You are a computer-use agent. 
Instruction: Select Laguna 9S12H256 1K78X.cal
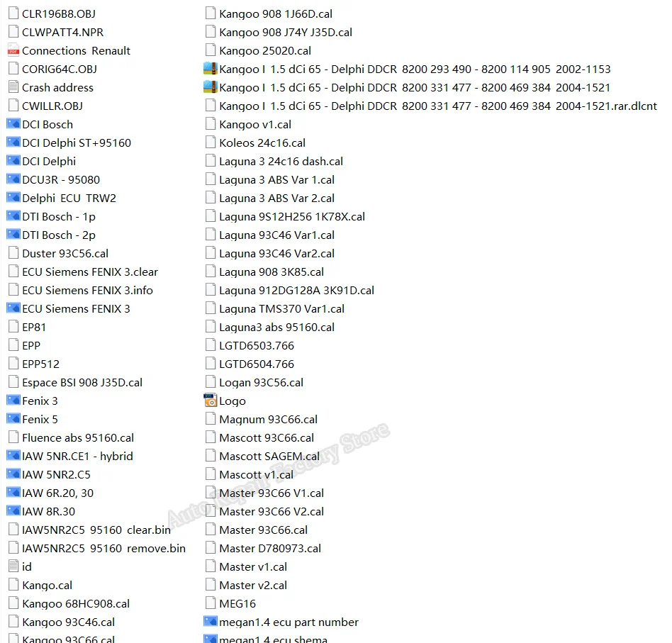285,216
